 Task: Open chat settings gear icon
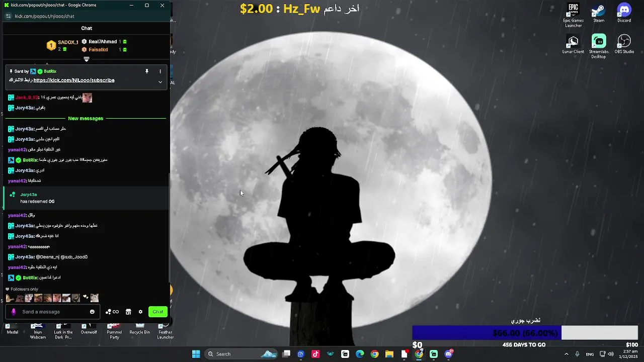140,312
